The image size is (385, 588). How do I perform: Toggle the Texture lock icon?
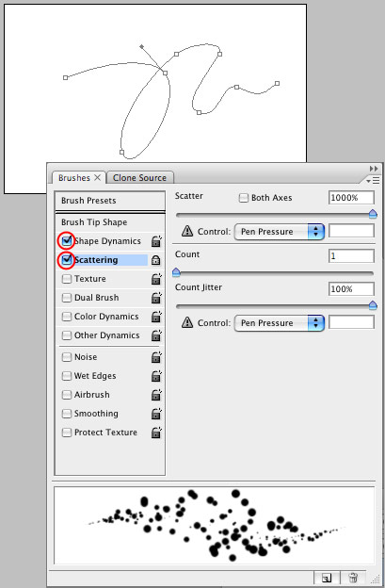coord(156,279)
